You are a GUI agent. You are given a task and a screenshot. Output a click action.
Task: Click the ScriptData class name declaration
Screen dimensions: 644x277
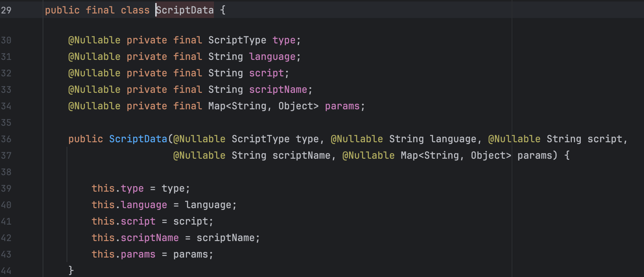(x=185, y=10)
